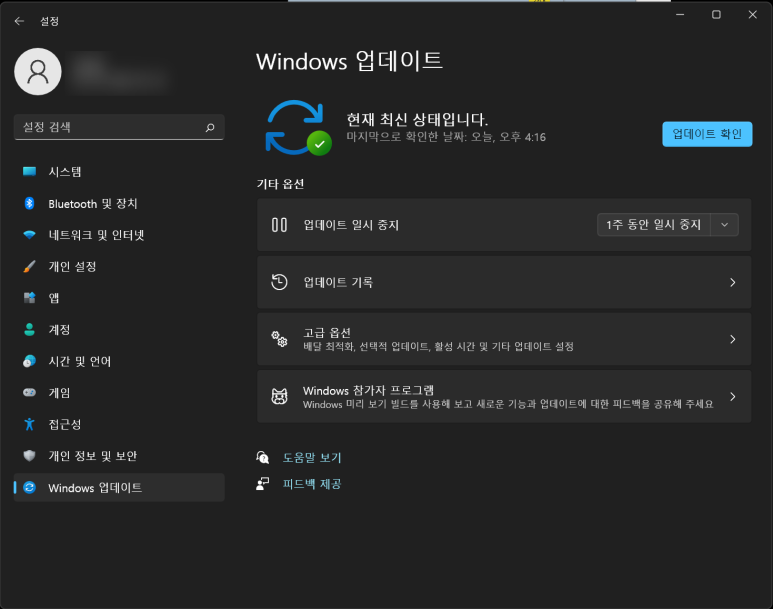
Task: Close the Settings window
Action: 752,15
